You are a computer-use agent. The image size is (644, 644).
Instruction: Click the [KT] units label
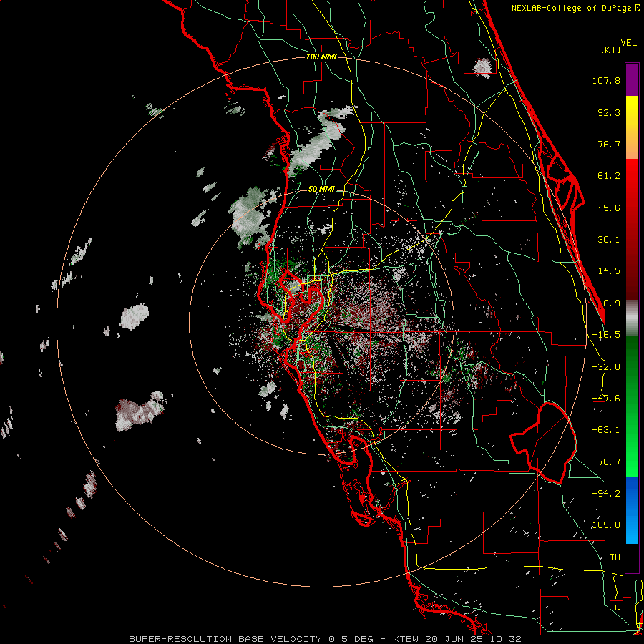coord(611,49)
